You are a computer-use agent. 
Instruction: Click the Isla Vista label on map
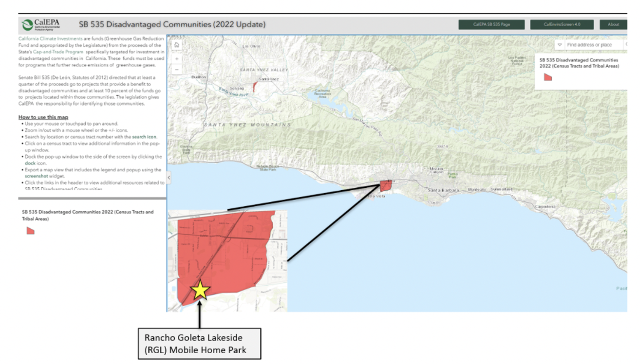point(377,196)
